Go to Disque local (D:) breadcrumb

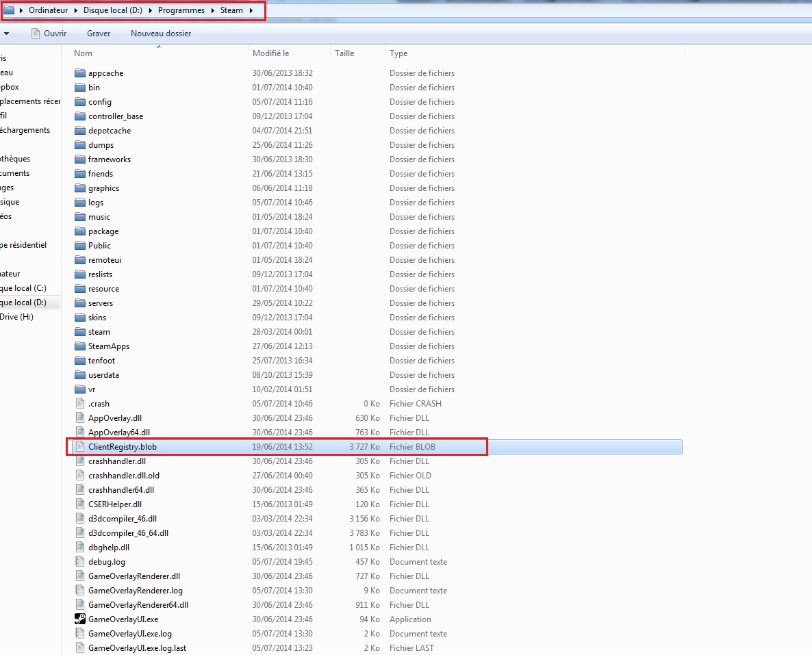pyautogui.click(x=113, y=10)
